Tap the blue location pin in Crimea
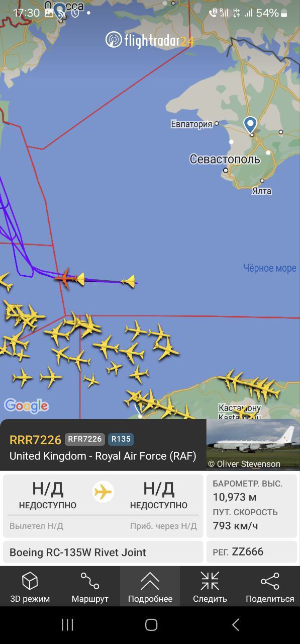300x644 pixels. (x=250, y=125)
